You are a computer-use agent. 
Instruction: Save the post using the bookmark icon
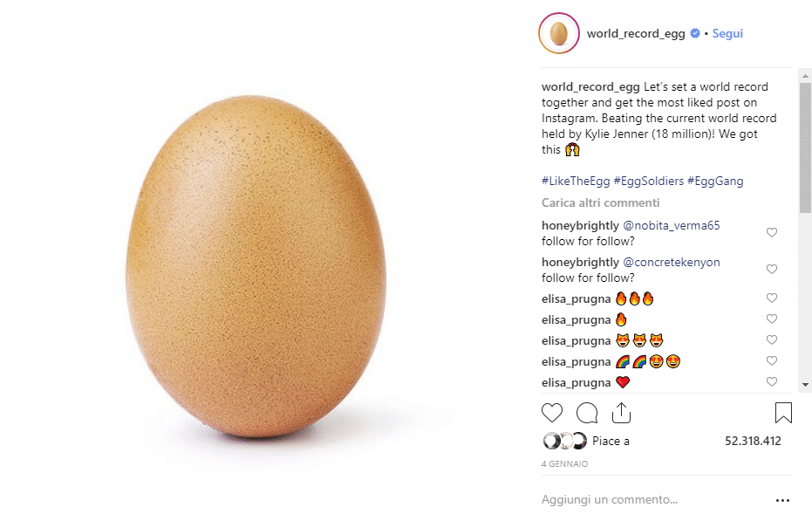(x=782, y=412)
